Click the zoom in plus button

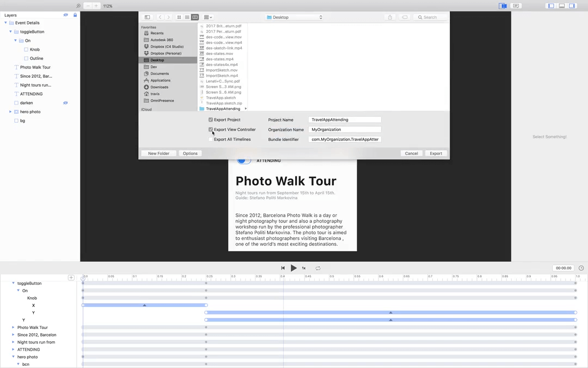point(96,5)
